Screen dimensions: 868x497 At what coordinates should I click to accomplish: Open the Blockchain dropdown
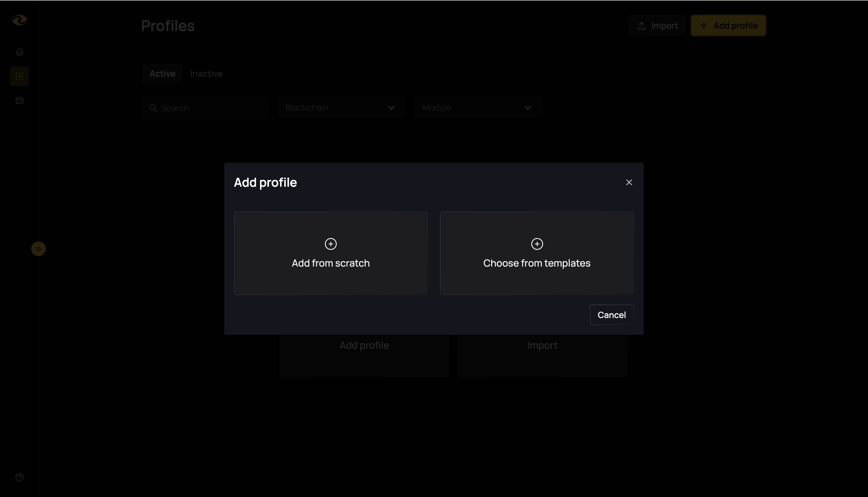tap(341, 107)
